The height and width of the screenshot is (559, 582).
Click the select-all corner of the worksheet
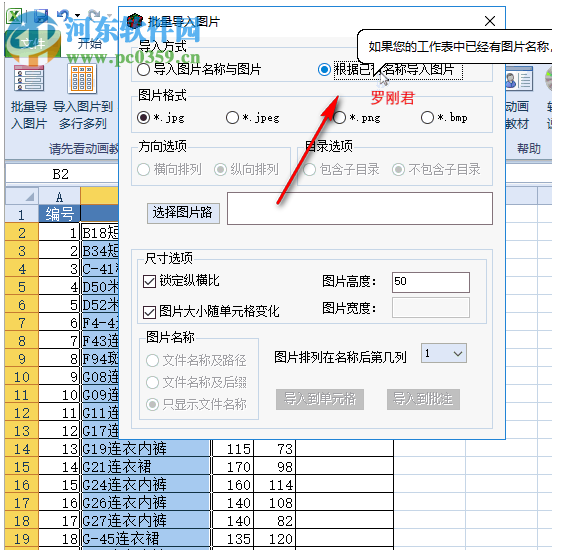[x=22, y=196]
